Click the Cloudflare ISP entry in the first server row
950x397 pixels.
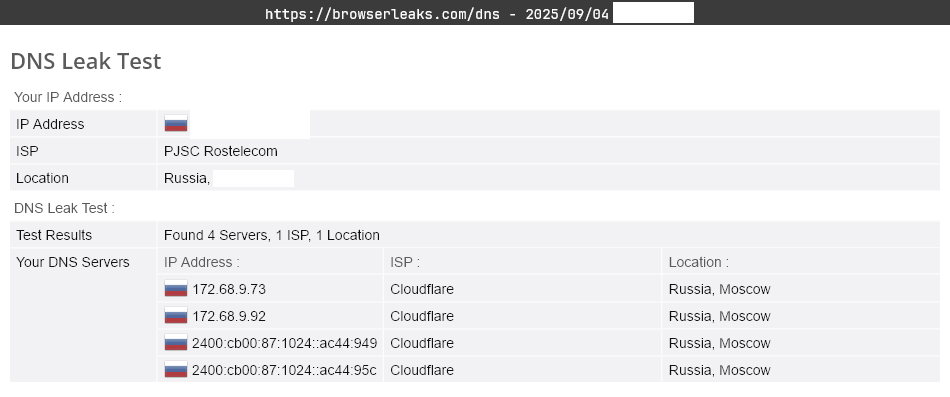tap(422, 290)
